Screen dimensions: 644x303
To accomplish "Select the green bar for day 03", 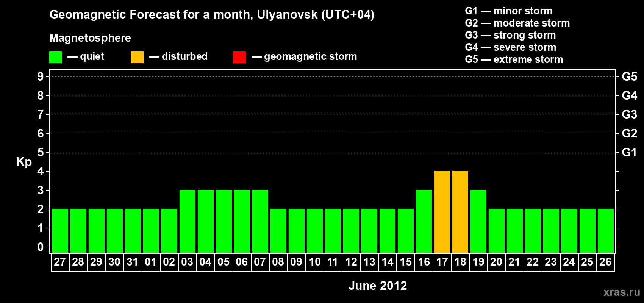I will pos(188,221).
